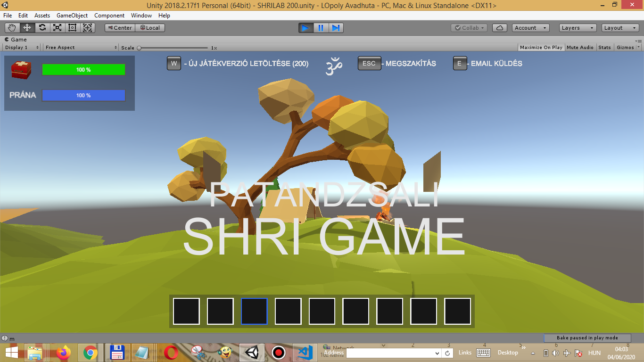Screen dimensions: 644x362
Task: Click the Game view Scale slider
Action: click(x=173, y=48)
